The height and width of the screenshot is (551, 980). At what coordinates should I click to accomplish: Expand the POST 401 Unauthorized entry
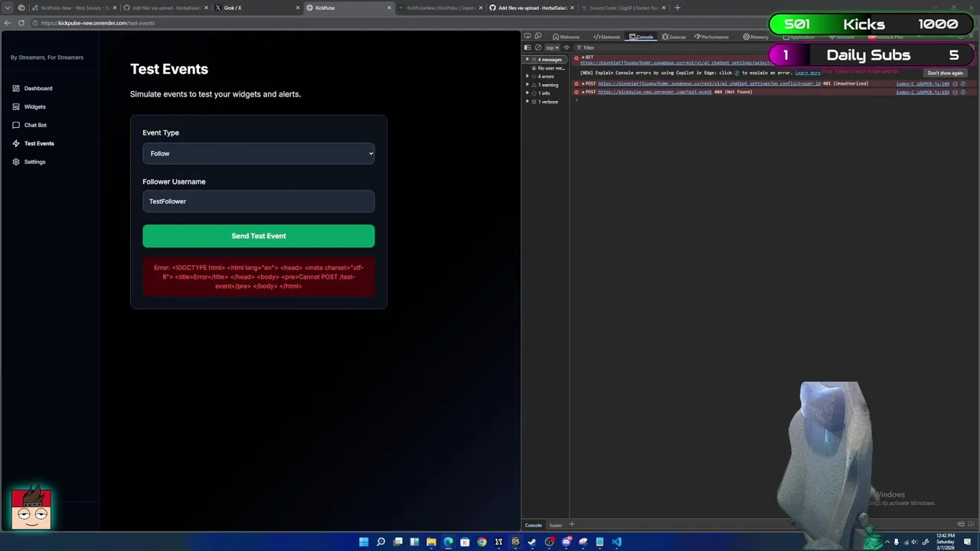click(x=583, y=83)
